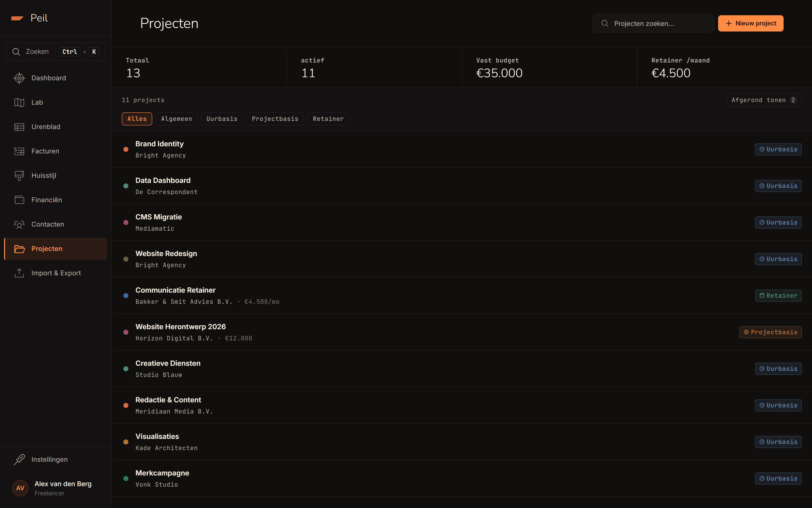This screenshot has width=812, height=508.
Task: Open sidebar Zoeken Ctrl+K search
Action: pyautogui.click(x=55, y=52)
